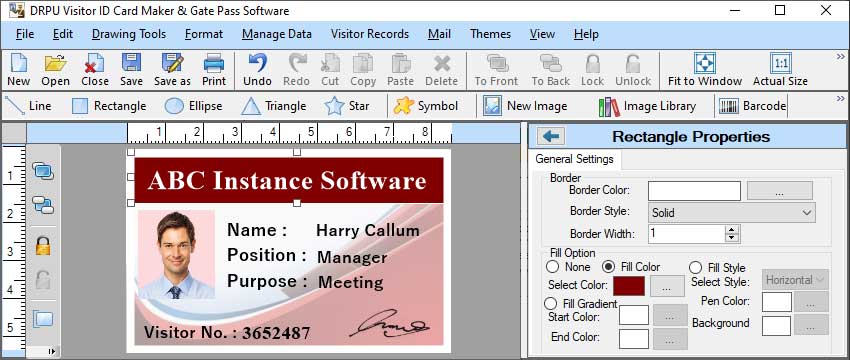
Task: Click the gold lock icon in left sidebar
Action: [x=43, y=245]
